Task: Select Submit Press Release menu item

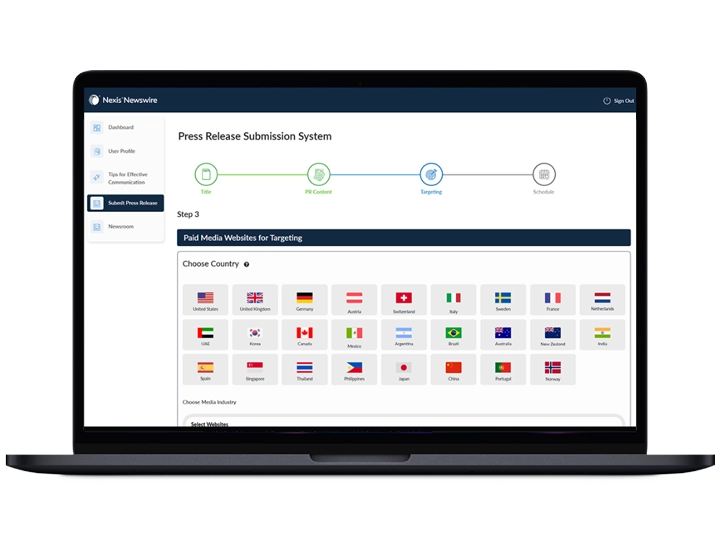Action: (x=125, y=203)
